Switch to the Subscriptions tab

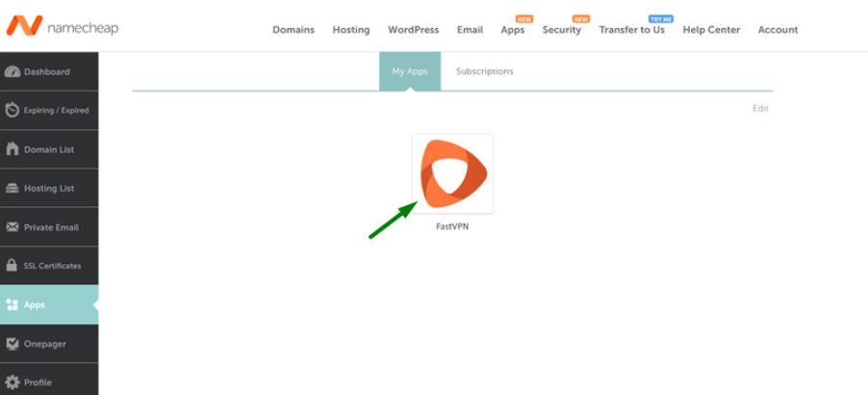pyautogui.click(x=484, y=71)
